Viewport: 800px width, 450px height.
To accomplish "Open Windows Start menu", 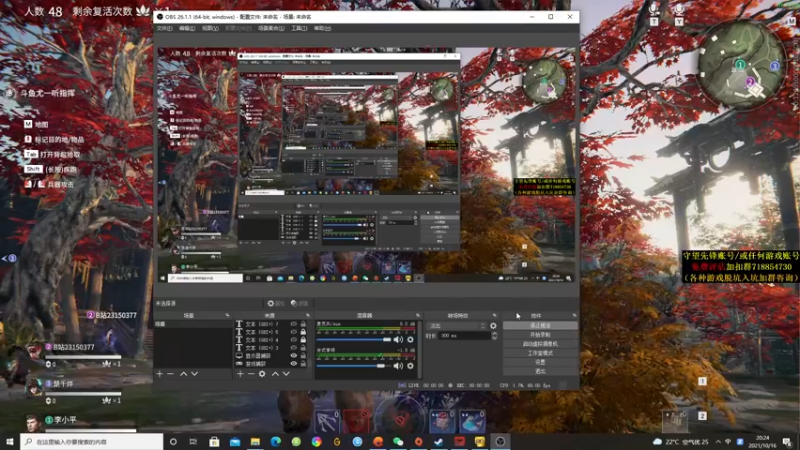I will click(x=10, y=441).
